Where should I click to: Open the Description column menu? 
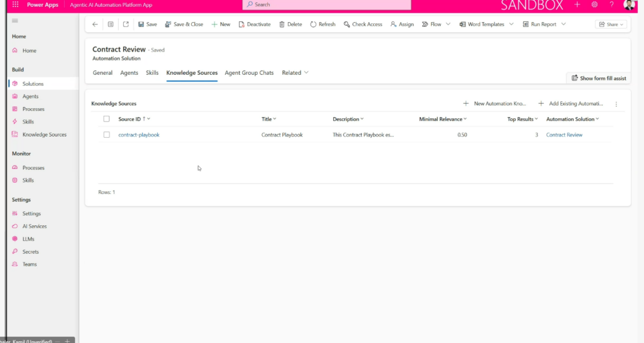[348, 119]
